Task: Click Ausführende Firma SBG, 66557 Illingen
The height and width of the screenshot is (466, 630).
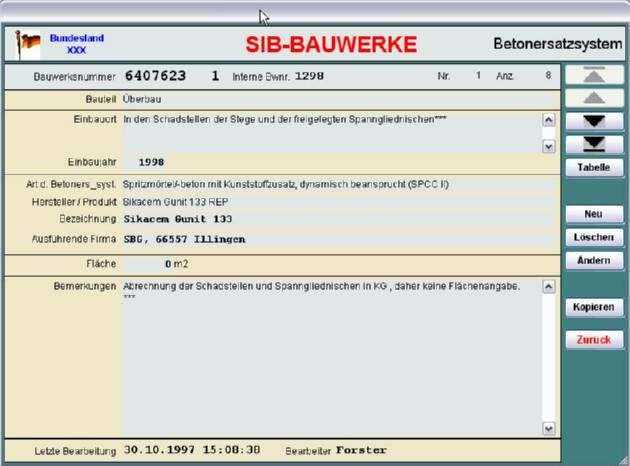Action: (x=184, y=239)
